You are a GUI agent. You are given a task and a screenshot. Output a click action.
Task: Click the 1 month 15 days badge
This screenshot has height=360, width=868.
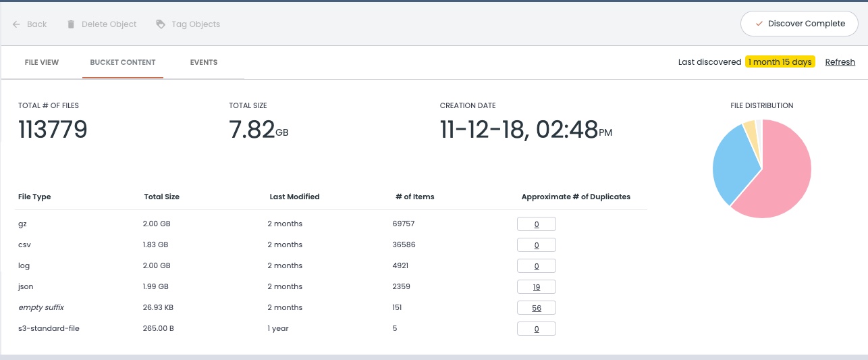coord(780,62)
